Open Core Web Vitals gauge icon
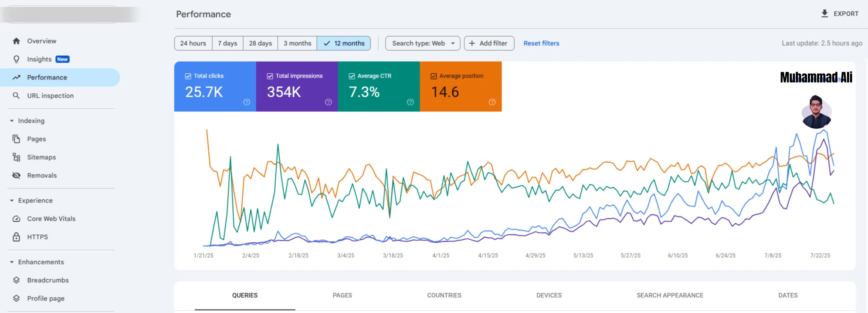Viewport: 868px width, 313px height. (16, 219)
